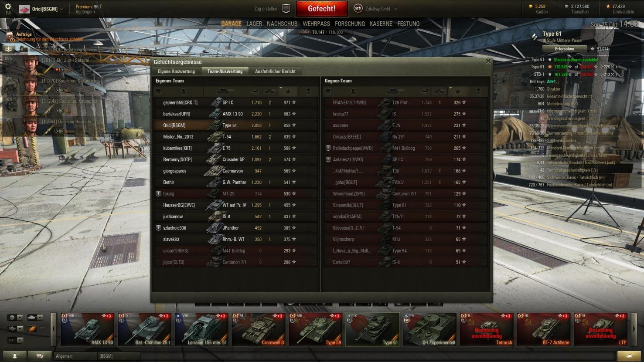
Task: Sort enemy team by vehicle column icon
Action: (395, 91)
